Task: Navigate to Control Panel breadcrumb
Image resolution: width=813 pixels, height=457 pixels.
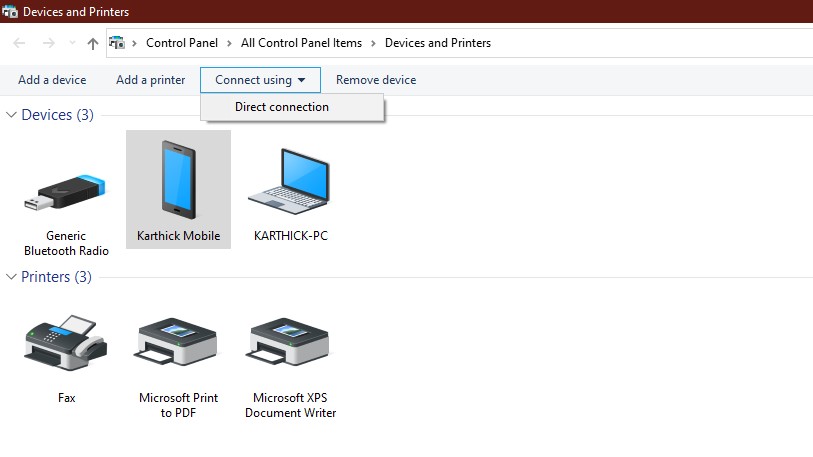Action: click(x=182, y=43)
